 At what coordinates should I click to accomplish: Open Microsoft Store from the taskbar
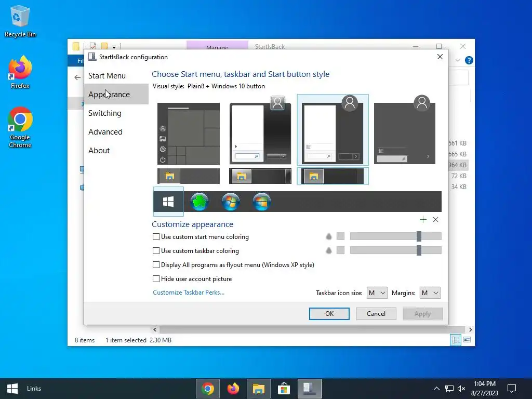point(284,389)
